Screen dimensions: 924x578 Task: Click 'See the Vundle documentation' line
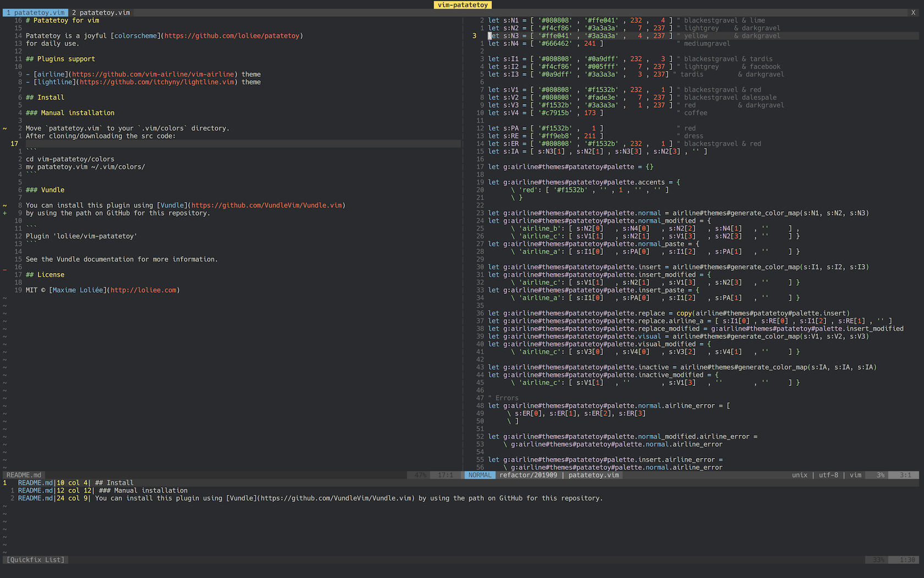(122, 259)
